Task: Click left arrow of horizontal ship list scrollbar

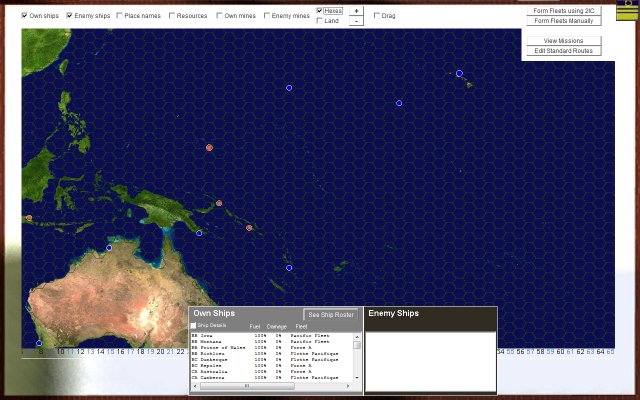Action: click(194, 385)
